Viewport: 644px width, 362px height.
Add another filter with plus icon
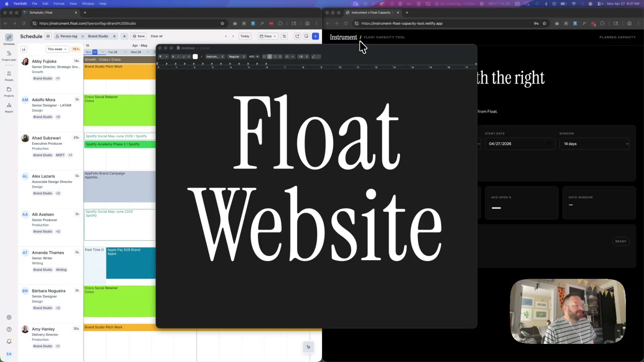pos(124,36)
